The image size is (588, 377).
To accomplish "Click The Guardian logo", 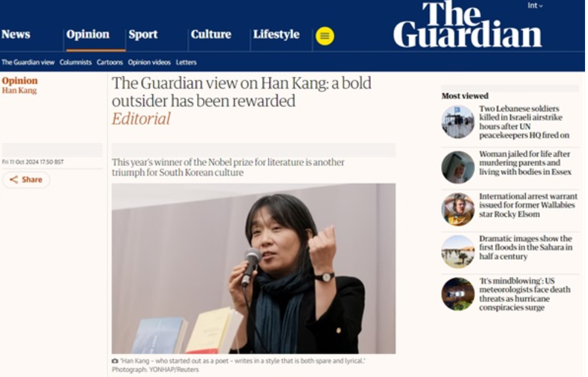I will point(468,25).
